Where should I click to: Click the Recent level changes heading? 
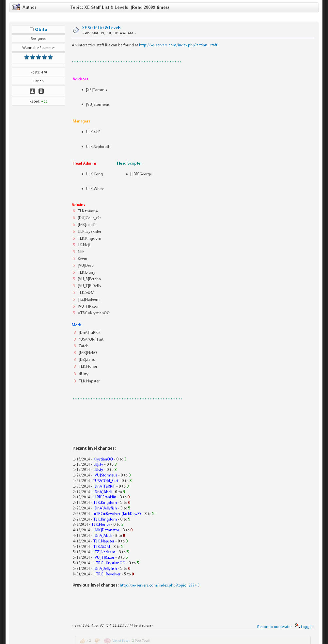tap(94, 448)
